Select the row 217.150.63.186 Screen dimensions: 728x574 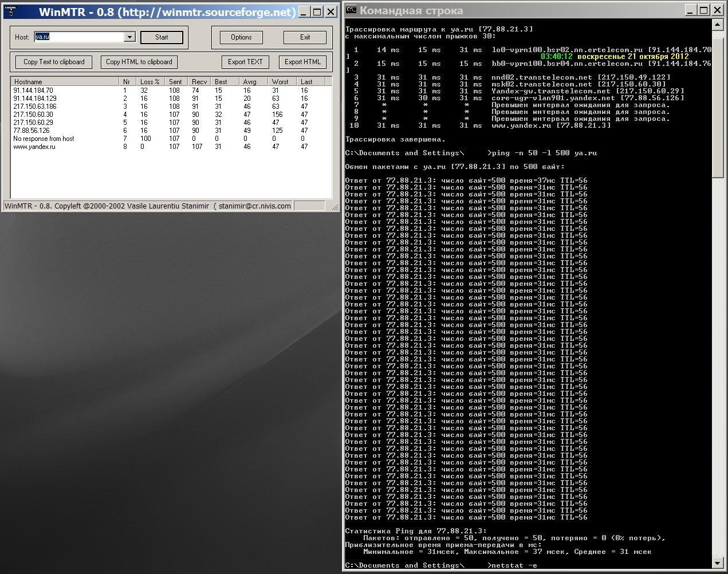point(171,107)
